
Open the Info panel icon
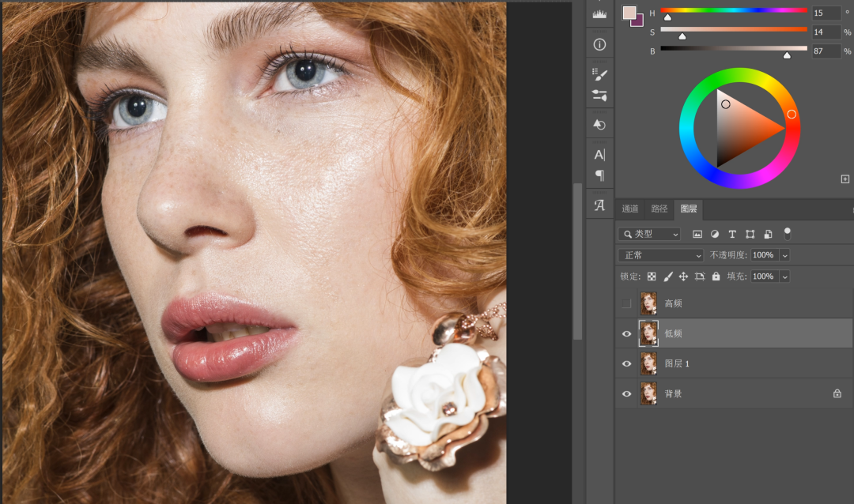point(599,44)
